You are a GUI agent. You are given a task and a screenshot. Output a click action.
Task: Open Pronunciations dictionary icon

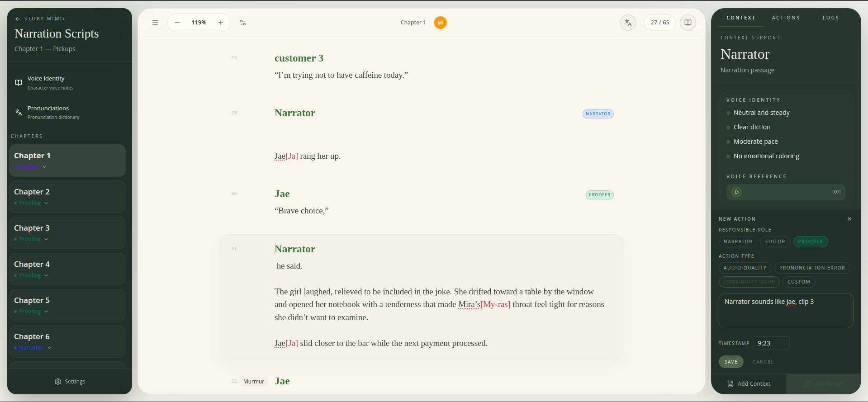click(19, 112)
